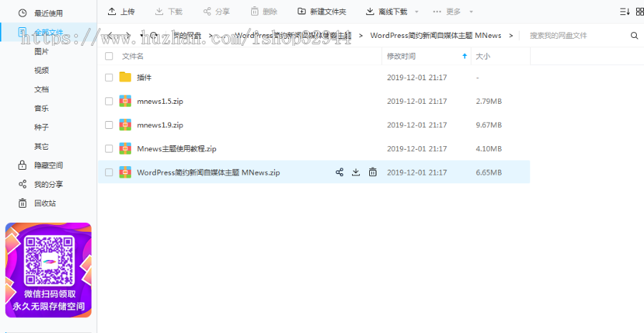The width and height of the screenshot is (644, 333).
Task: Open 最近使用 in sidebar
Action: tap(49, 13)
